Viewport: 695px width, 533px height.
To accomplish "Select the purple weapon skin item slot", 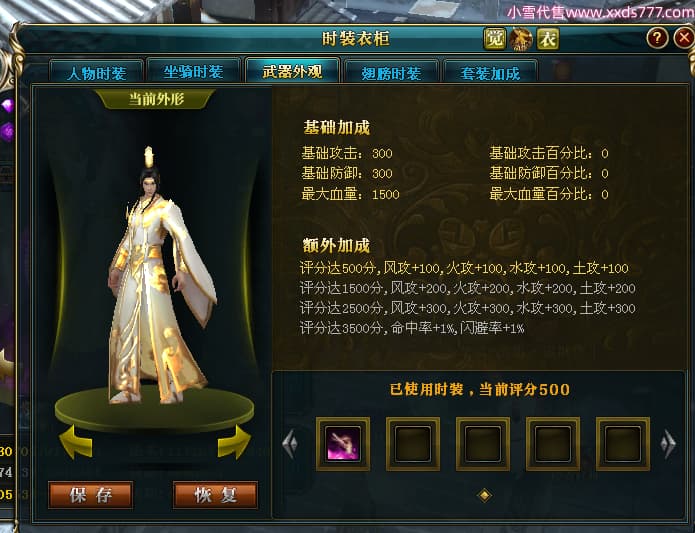I will 343,444.
